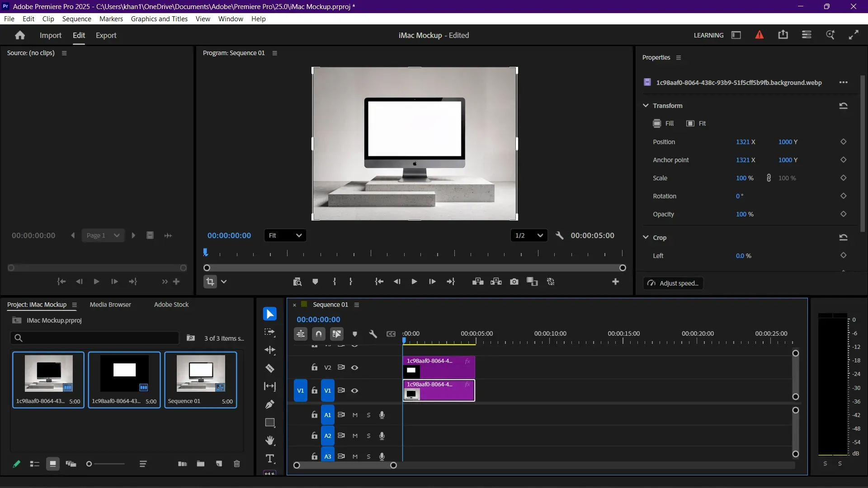The image size is (868, 488).
Task: Toggle visibility of the V2 video track
Action: point(355,367)
